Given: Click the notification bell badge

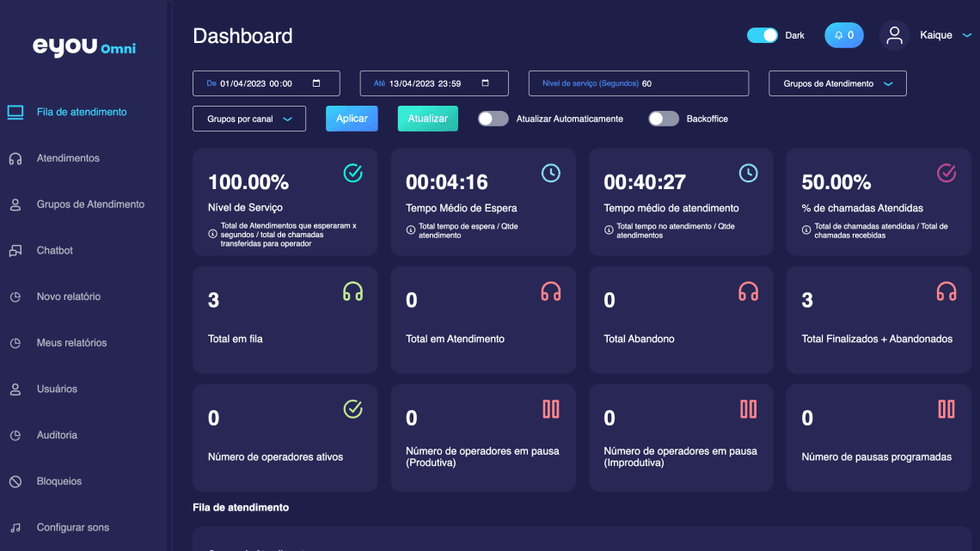Looking at the screenshot, I should pos(843,35).
